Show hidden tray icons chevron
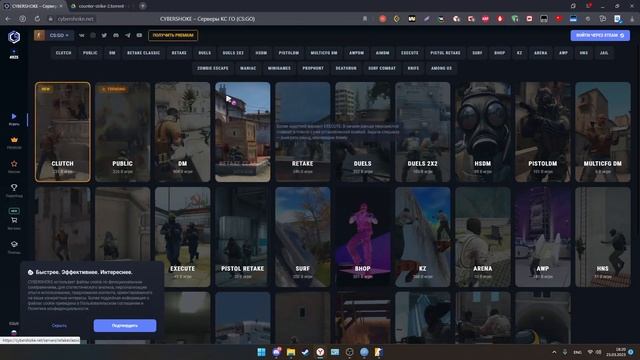 (554, 352)
